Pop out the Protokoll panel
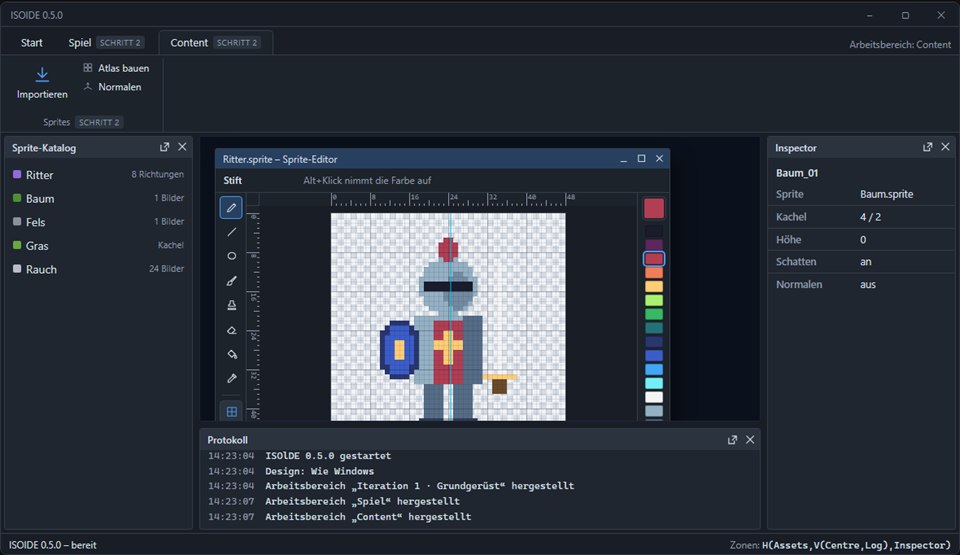960x555 pixels. pos(732,440)
